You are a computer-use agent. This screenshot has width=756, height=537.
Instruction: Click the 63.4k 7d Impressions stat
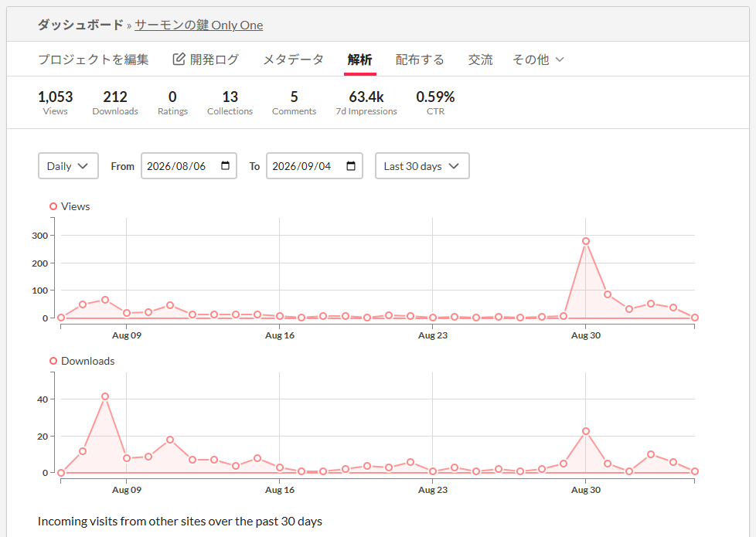click(366, 103)
